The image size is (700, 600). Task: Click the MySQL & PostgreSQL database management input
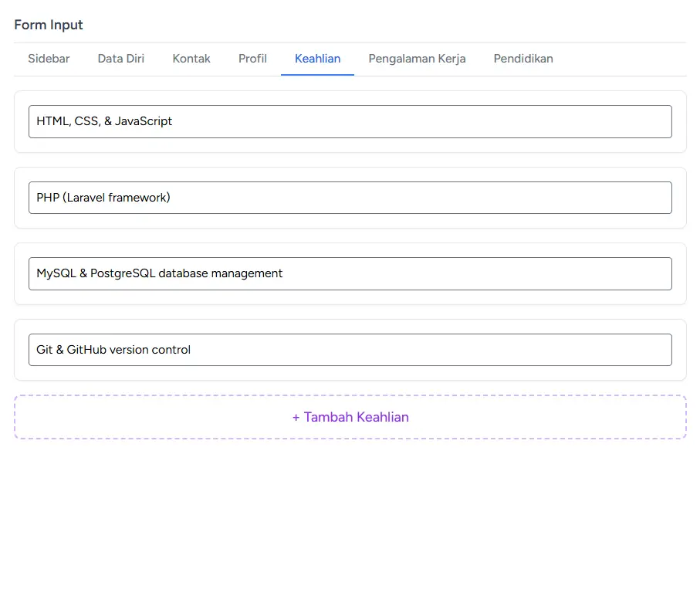[350, 273]
